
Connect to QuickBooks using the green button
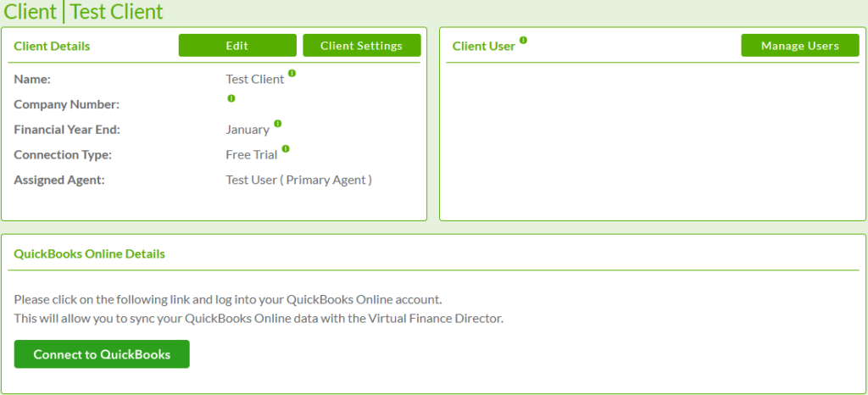[x=102, y=354]
